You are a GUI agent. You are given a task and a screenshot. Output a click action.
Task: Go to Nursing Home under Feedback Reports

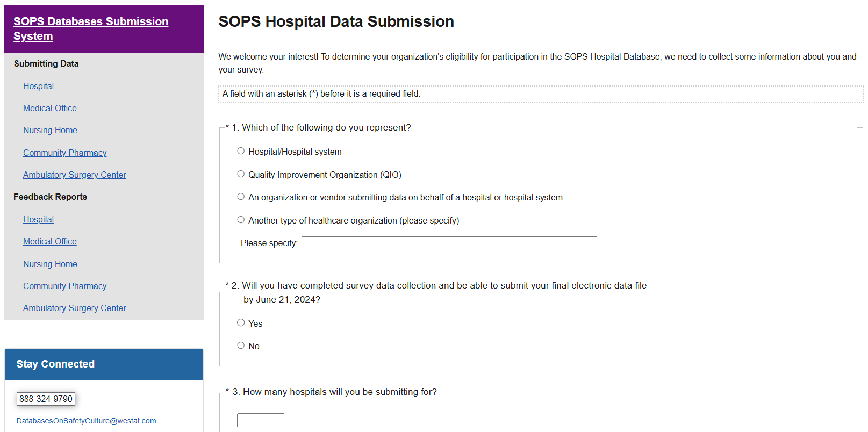coord(50,264)
